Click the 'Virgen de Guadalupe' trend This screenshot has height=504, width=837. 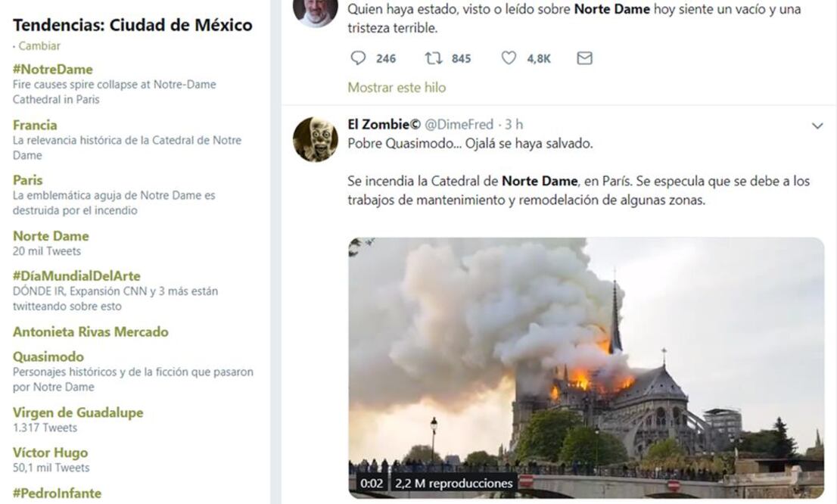pyautogui.click(x=78, y=412)
